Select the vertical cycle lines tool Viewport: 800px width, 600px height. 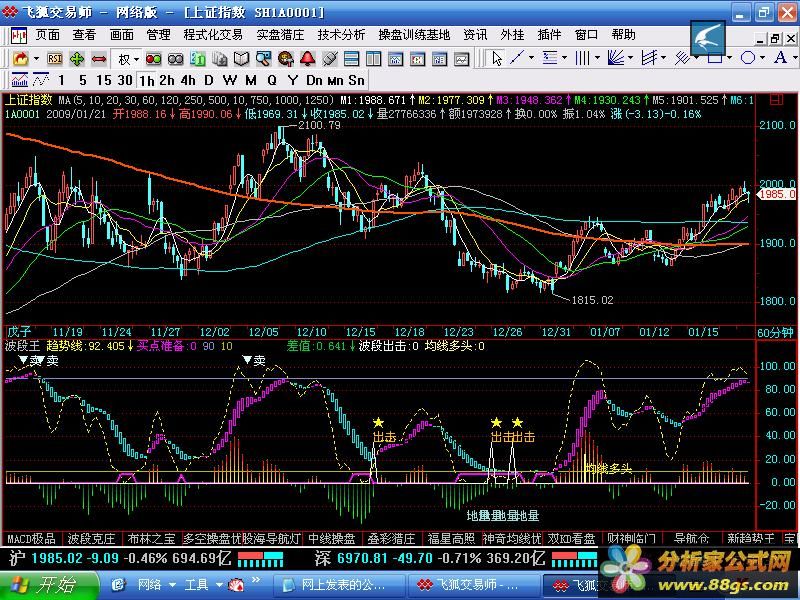coord(582,58)
